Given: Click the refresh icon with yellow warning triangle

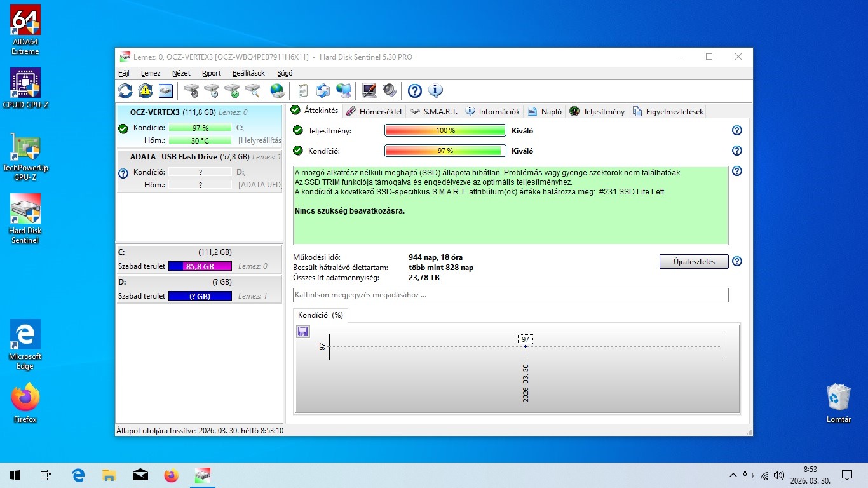Looking at the screenshot, I should pyautogui.click(x=146, y=91).
